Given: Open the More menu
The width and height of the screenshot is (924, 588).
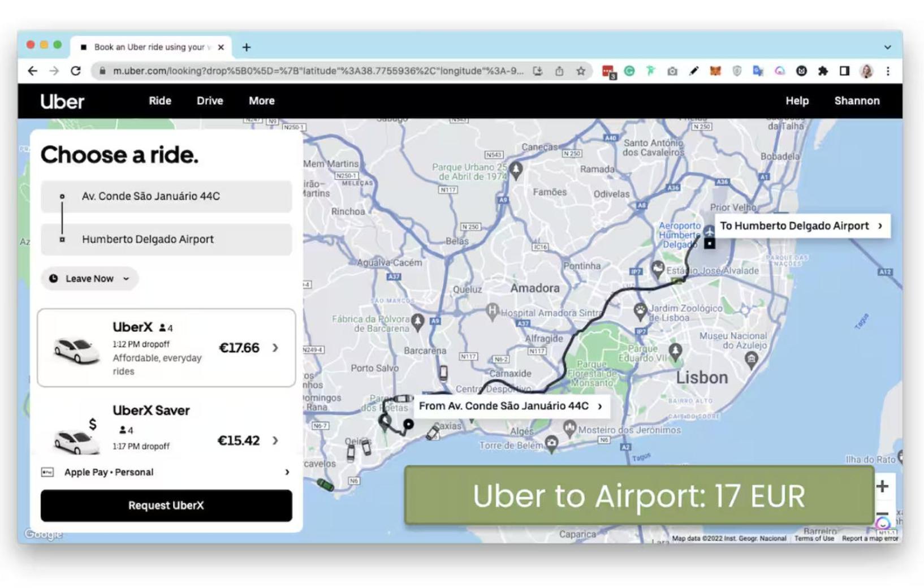Looking at the screenshot, I should pos(262,101).
